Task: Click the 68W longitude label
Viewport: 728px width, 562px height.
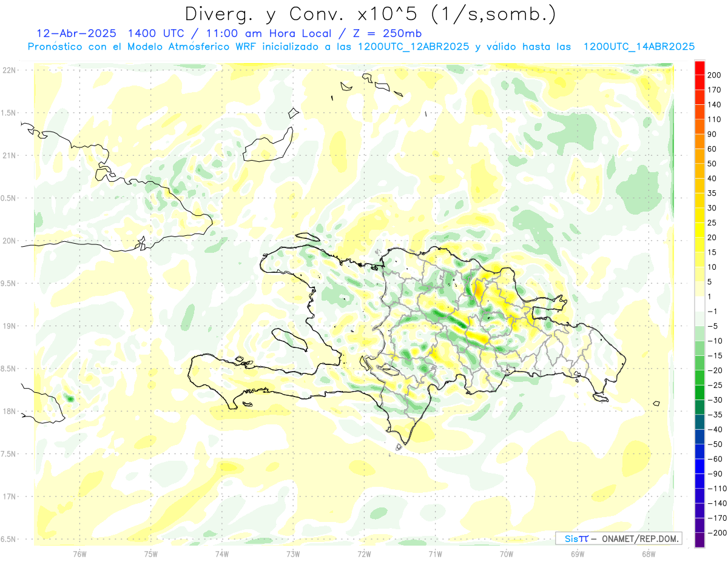Action: click(649, 554)
